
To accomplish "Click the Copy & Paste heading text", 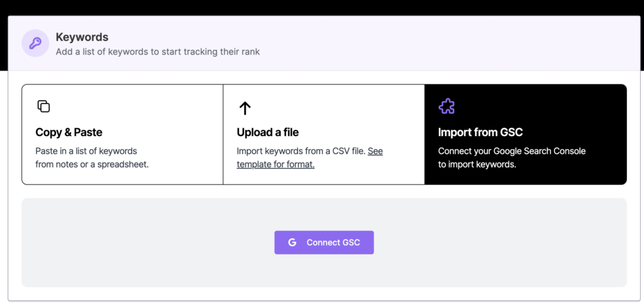I will point(69,132).
